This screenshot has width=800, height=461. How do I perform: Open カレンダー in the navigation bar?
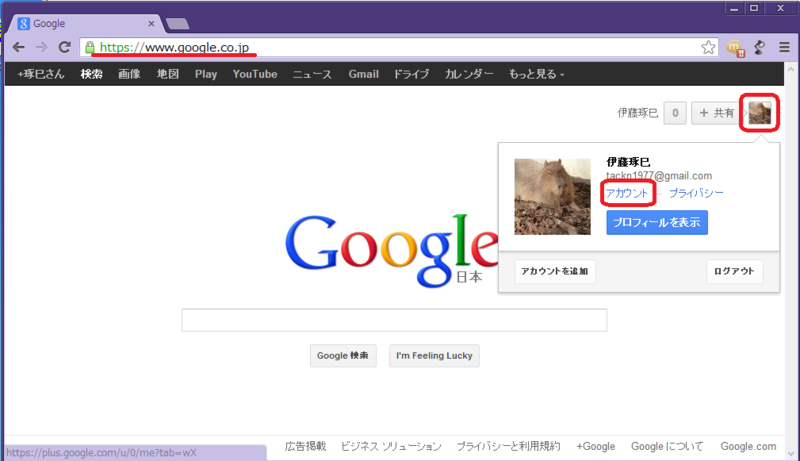click(469, 74)
